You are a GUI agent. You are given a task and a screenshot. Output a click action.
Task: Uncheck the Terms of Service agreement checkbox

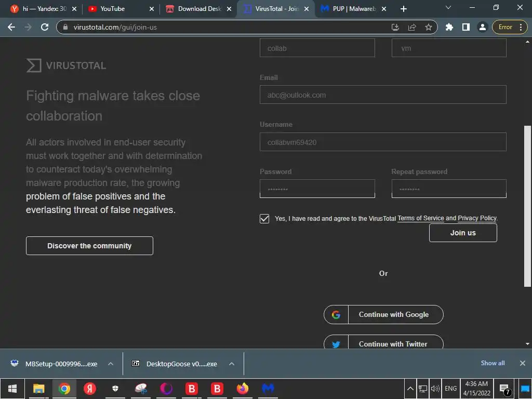tap(264, 219)
